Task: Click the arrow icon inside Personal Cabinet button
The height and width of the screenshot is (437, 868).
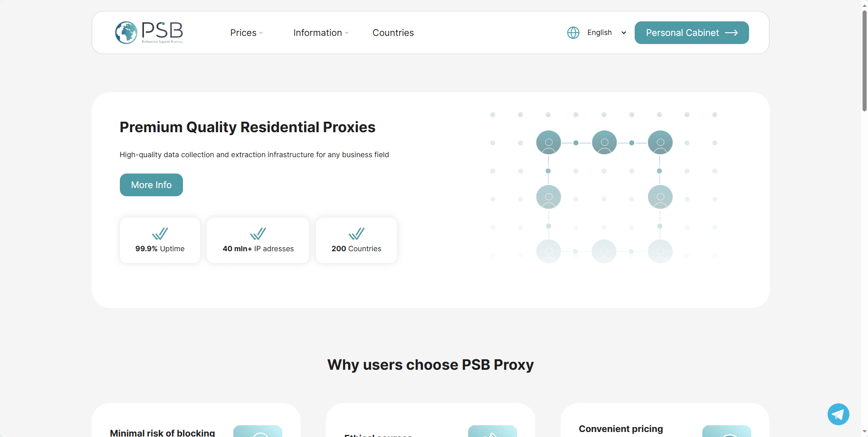Action: [731, 32]
